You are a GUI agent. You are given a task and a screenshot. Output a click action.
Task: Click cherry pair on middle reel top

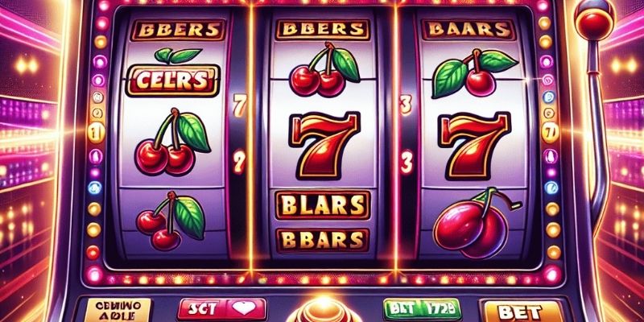(324, 69)
